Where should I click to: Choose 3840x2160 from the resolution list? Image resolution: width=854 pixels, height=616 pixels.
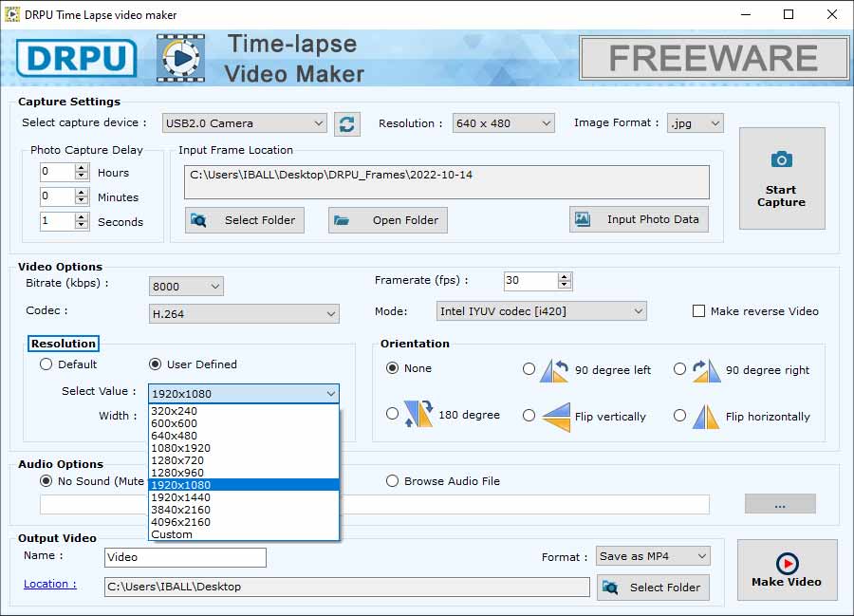(x=244, y=510)
